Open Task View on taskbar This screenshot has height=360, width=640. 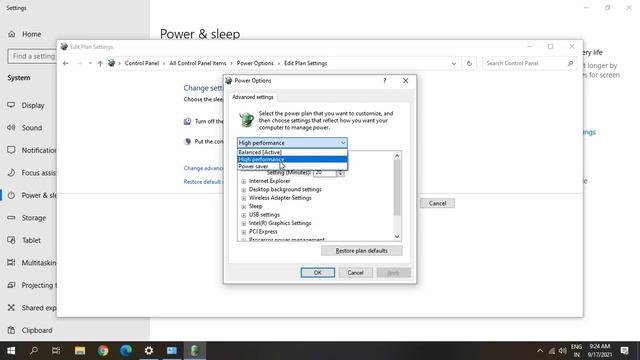[56, 351]
